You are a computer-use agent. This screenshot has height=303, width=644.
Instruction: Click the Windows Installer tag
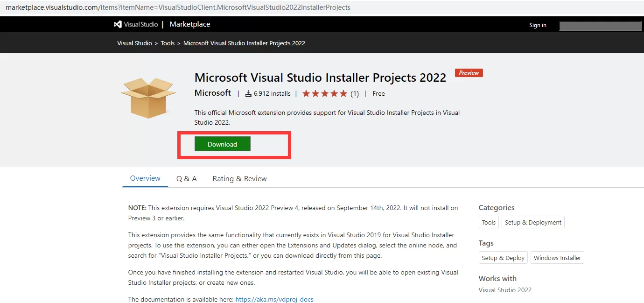557,258
